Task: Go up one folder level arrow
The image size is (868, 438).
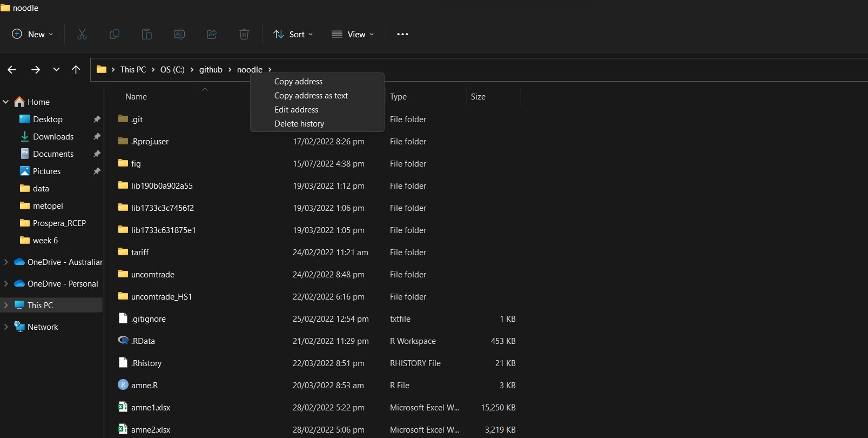Action: pyautogui.click(x=76, y=69)
